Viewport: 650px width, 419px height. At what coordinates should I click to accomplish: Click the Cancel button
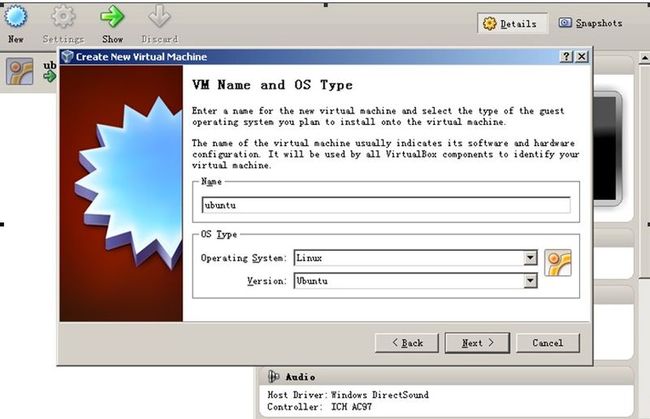(548, 343)
